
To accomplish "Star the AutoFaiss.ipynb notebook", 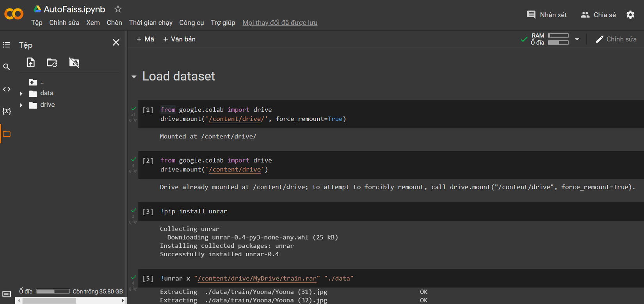I will tap(118, 9).
